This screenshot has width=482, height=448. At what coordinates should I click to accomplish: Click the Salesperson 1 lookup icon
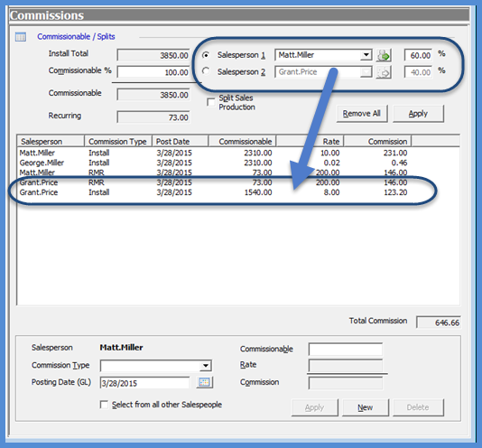[384, 55]
